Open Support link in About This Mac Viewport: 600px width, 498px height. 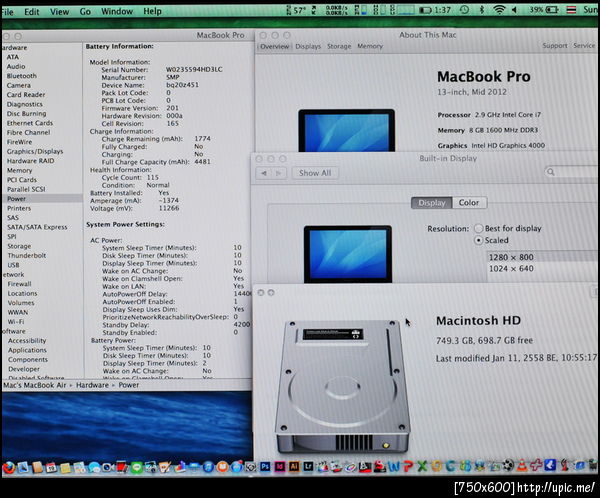[x=555, y=46]
